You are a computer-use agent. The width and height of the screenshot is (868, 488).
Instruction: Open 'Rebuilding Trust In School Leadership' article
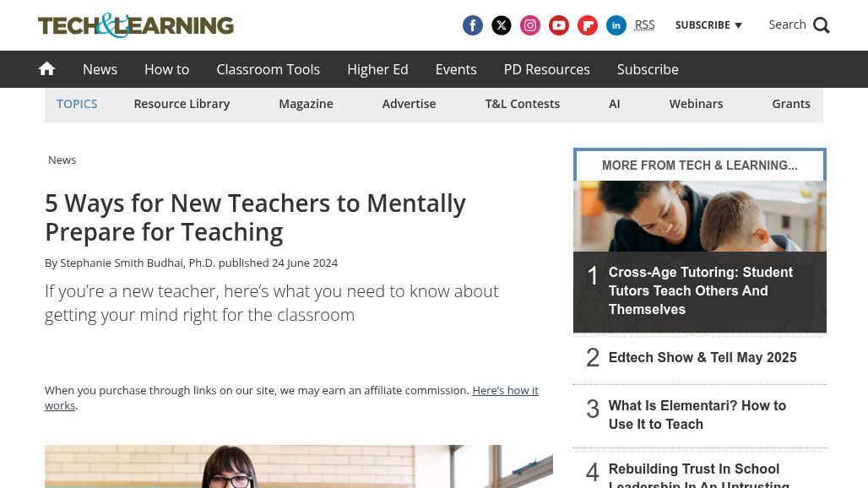coord(698,476)
